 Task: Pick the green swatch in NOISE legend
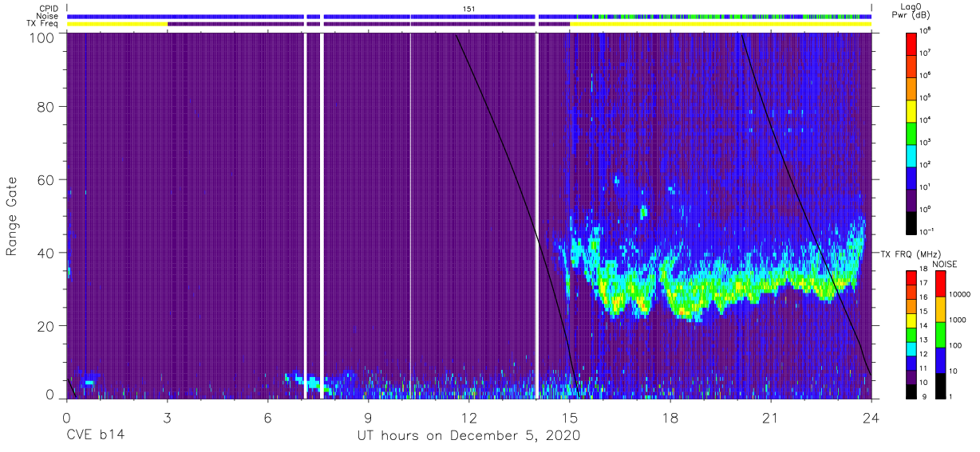click(940, 335)
